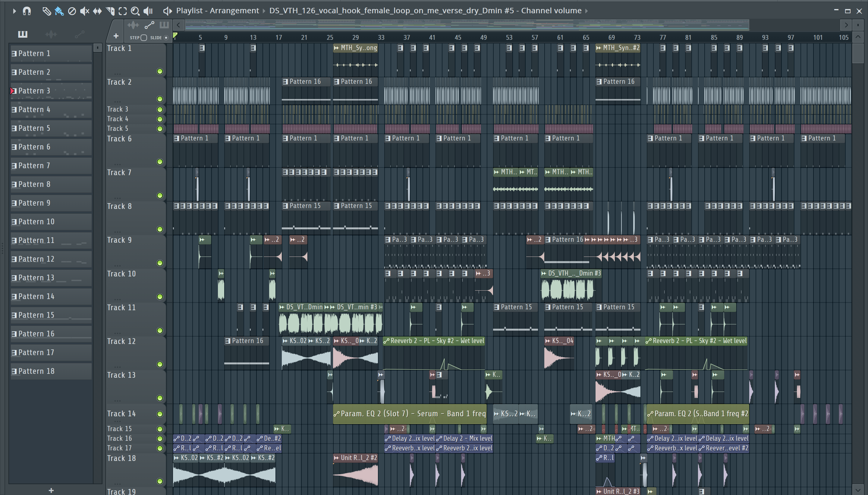
Task: Select Pattern 10 in the picker list
Action: 51,222
